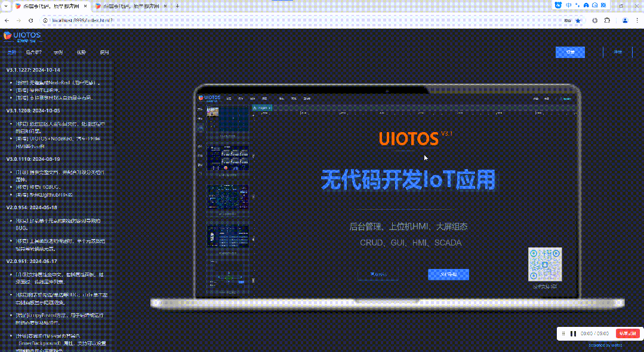Click the 'V2.0.951: 2024-06-17' version heading
Screen dimensions: 644x352
point(32,262)
